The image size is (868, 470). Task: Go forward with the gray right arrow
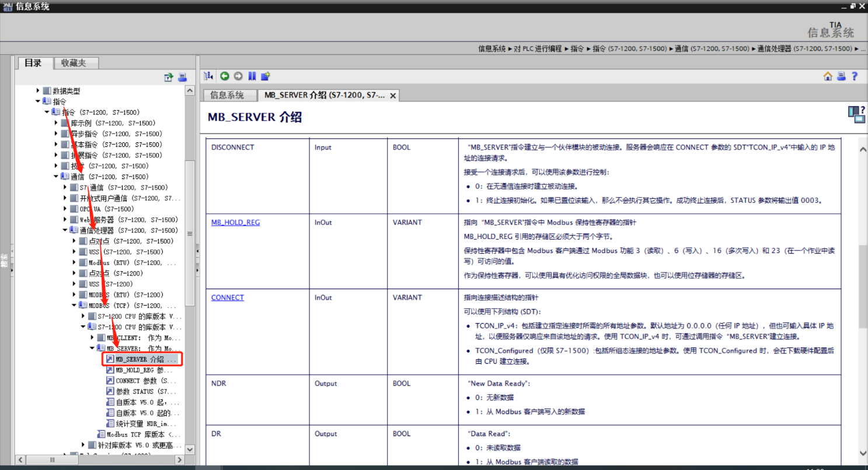click(x=238, y=76)
